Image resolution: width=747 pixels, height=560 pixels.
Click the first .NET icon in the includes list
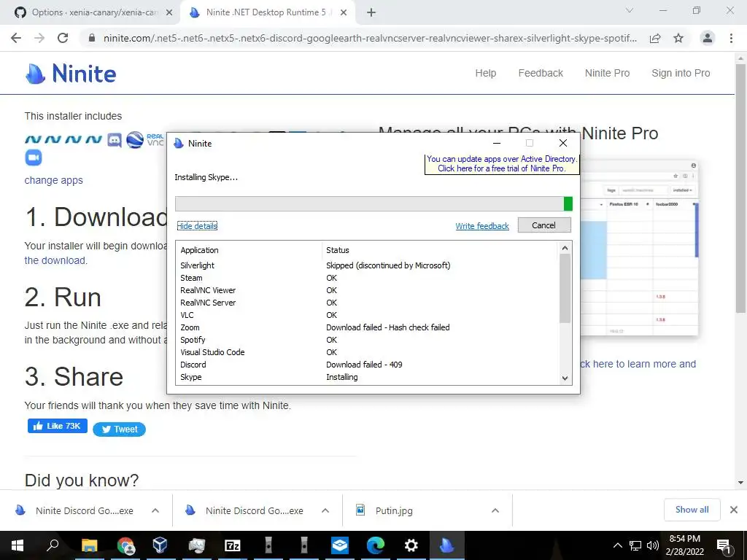pyautogui.click(x=33, y=139)
